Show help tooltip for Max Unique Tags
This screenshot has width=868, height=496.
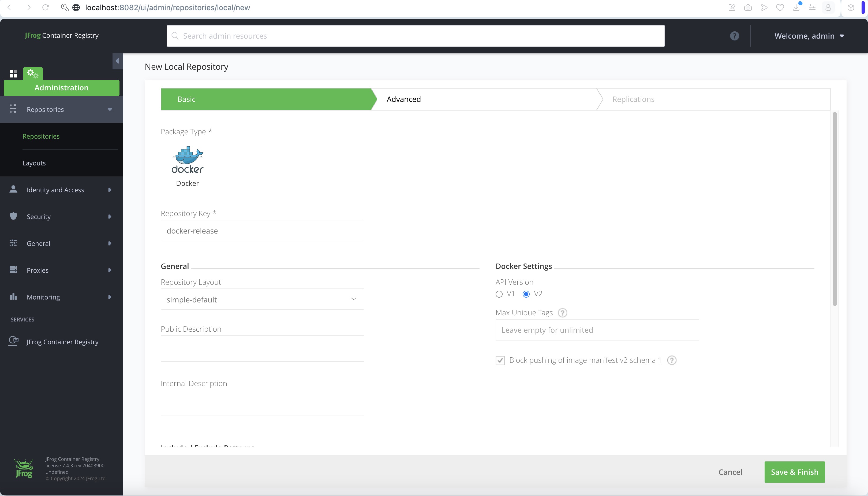click(563, 313)
